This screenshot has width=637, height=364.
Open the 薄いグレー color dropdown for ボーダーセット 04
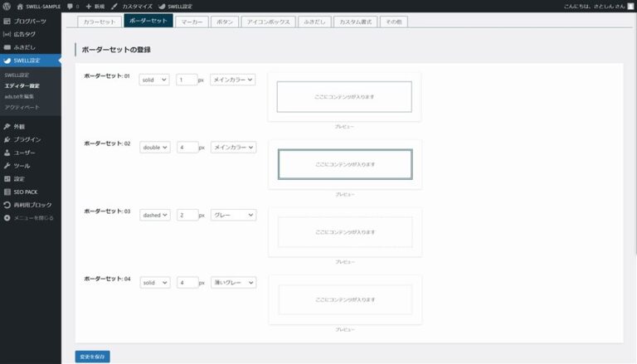point(233,283)
